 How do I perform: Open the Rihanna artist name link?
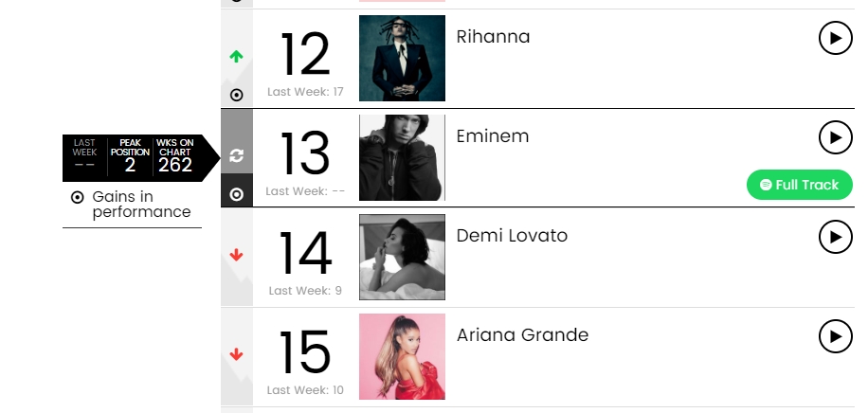click(493, 37)
